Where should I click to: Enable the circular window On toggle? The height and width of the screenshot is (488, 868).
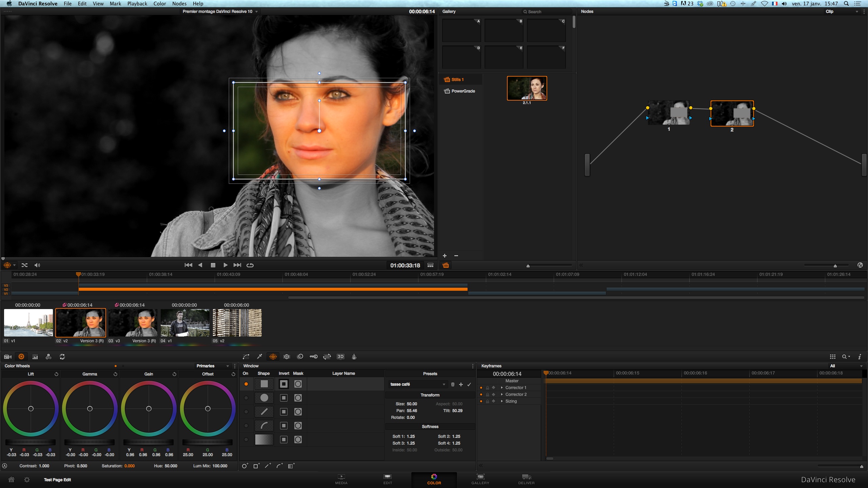[x=246, y=398]
